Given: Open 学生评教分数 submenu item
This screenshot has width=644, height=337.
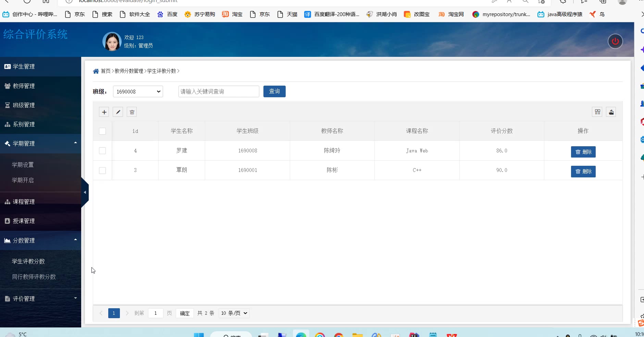Looking at the screenshot, I should (28, 261).
